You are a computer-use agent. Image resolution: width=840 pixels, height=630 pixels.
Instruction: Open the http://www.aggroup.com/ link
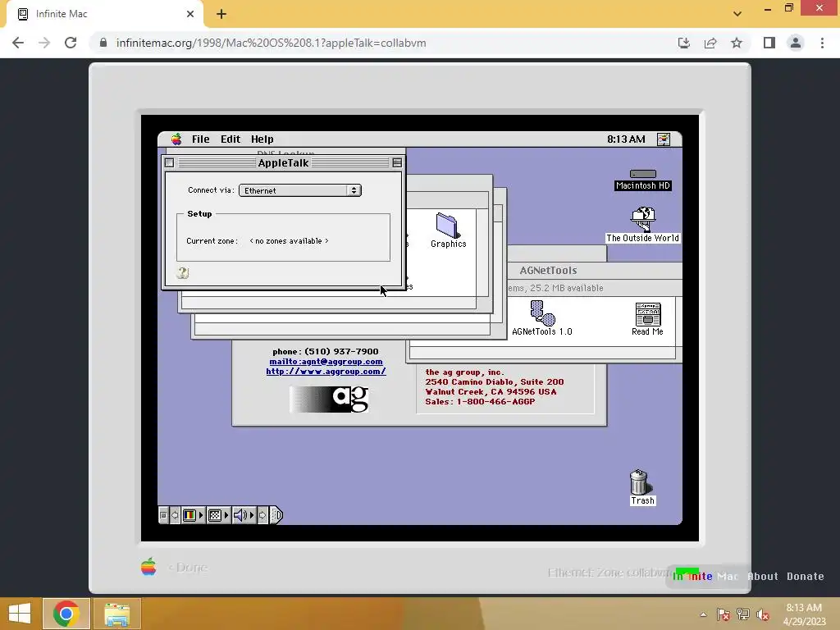tap(326, 372)
